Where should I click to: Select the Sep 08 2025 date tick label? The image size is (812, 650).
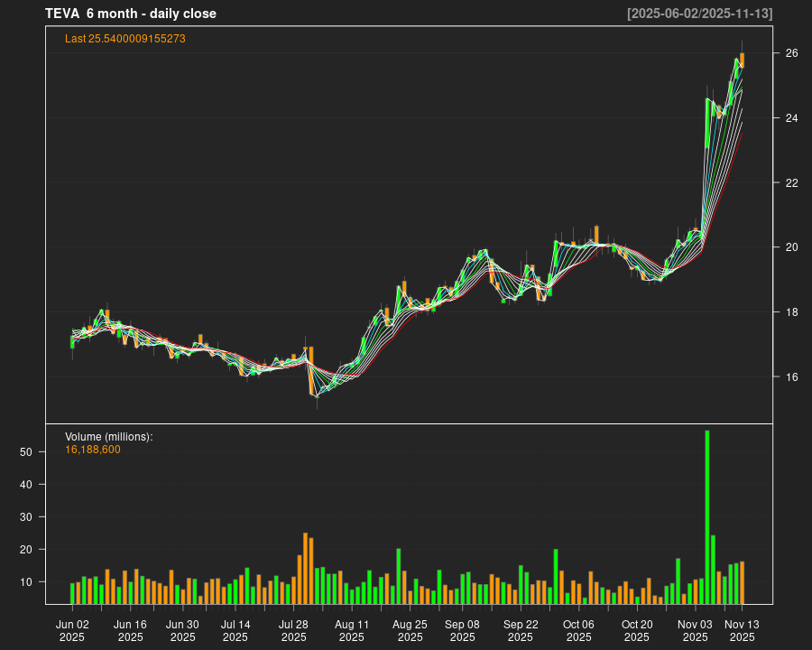(462, 630)
